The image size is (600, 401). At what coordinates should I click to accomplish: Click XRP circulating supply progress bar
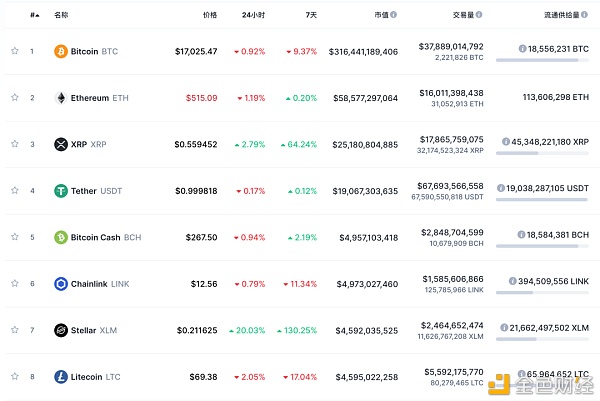[x=542, y=153]
